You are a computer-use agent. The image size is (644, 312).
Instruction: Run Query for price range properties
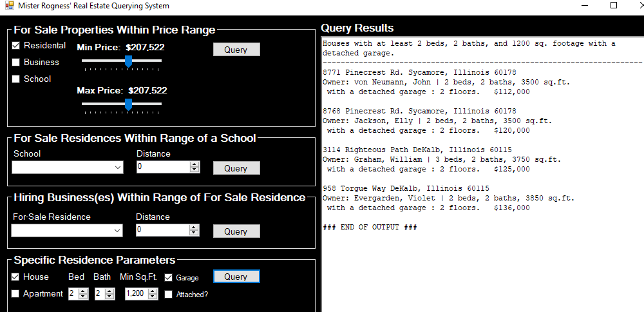(x=236, y=50)
